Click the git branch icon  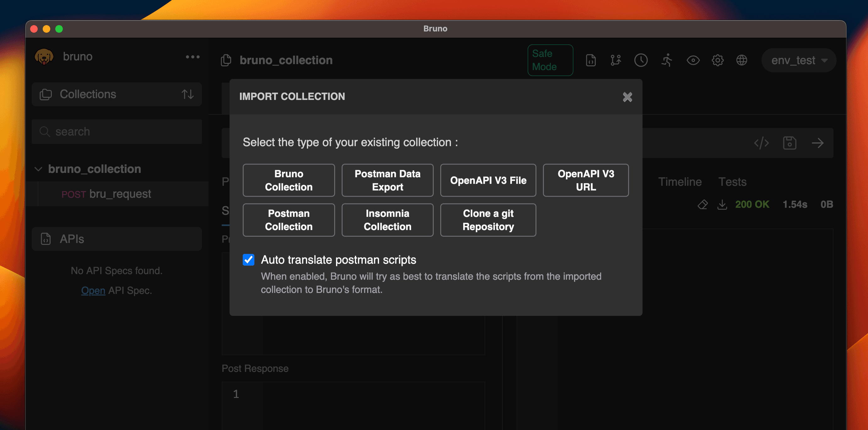615,60
